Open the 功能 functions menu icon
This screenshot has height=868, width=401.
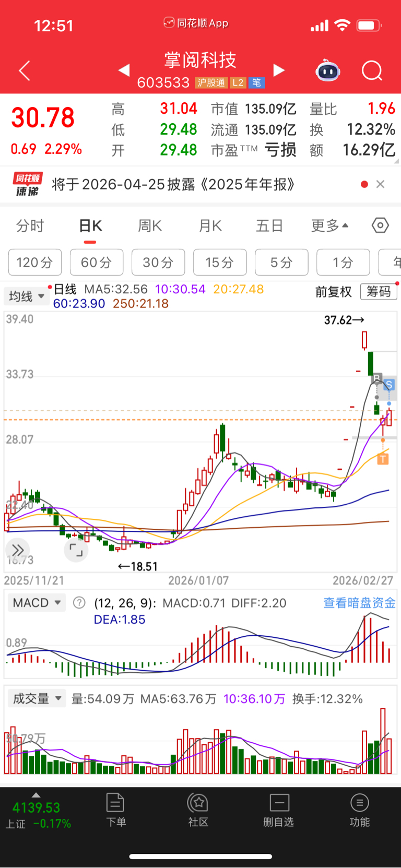click(360, 810)
